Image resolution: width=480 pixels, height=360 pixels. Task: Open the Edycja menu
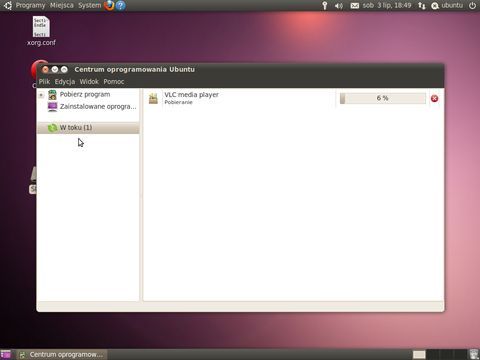(65, 82)
